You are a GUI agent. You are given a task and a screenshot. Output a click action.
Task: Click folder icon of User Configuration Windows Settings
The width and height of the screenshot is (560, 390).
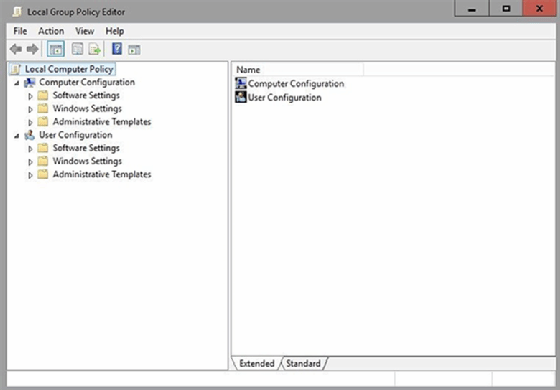point(43,161)
